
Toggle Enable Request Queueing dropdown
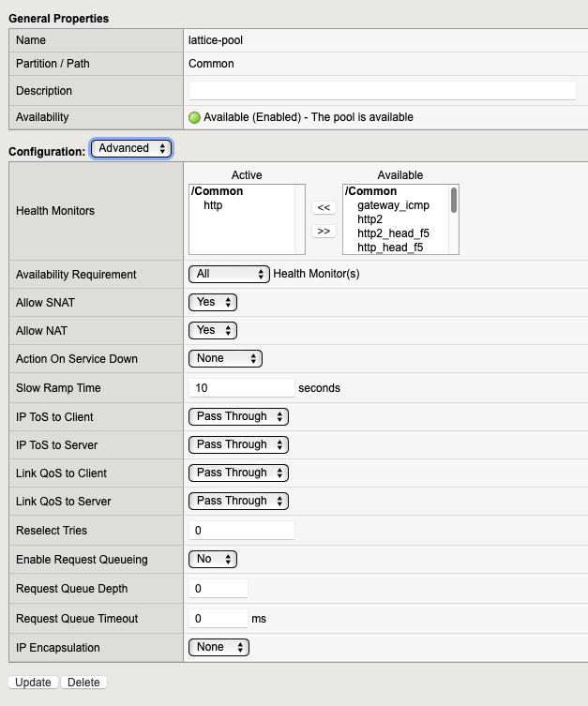point(213,559)
